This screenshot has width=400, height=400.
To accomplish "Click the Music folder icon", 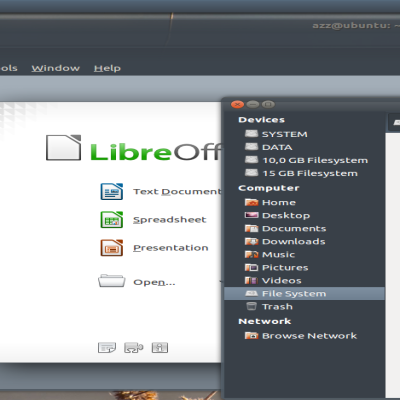I will (x=251, y=254).
